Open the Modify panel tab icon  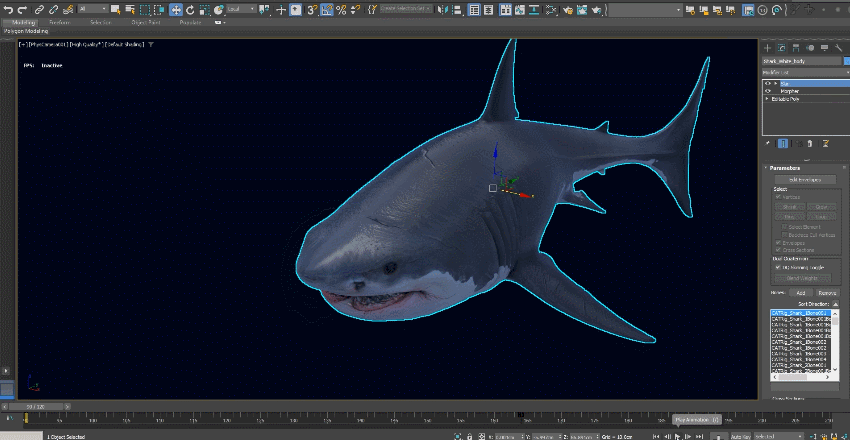point(782,47)
